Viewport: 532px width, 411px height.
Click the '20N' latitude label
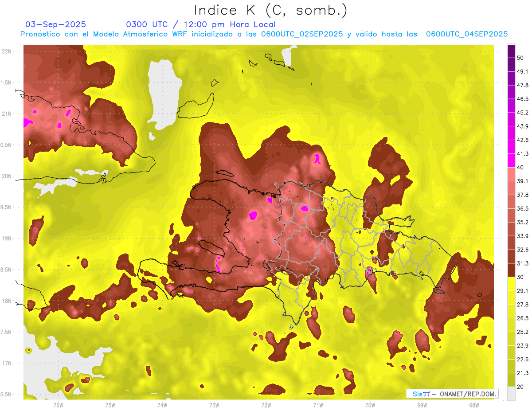(7, 176)
